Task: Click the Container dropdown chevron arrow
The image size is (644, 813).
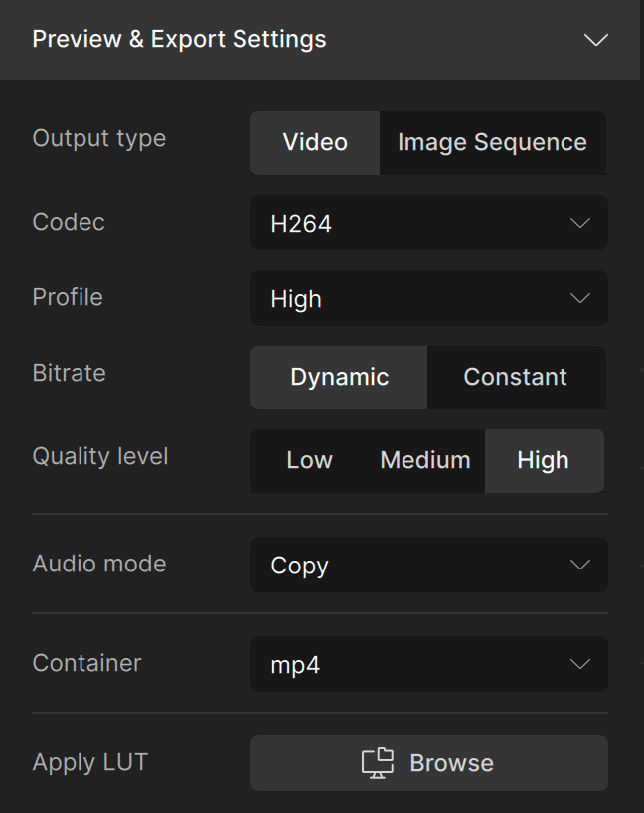Action: [x=580, y=665]
